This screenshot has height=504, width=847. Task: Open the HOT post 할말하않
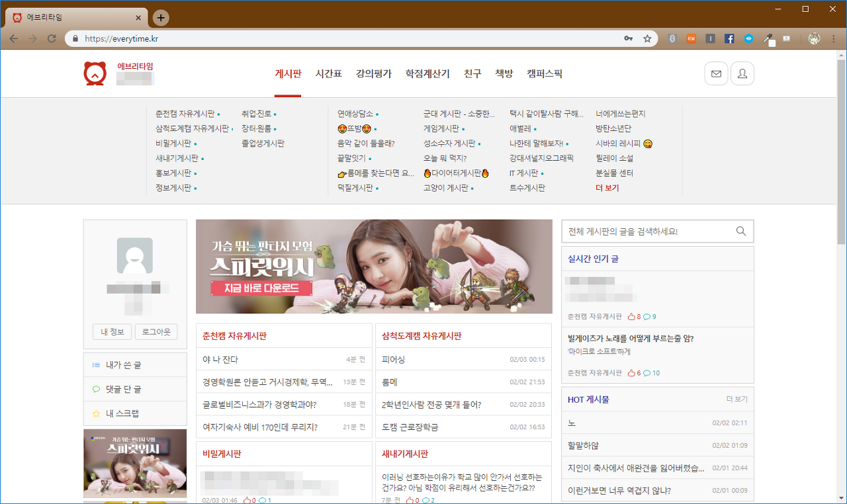click(x=583, y=445)
